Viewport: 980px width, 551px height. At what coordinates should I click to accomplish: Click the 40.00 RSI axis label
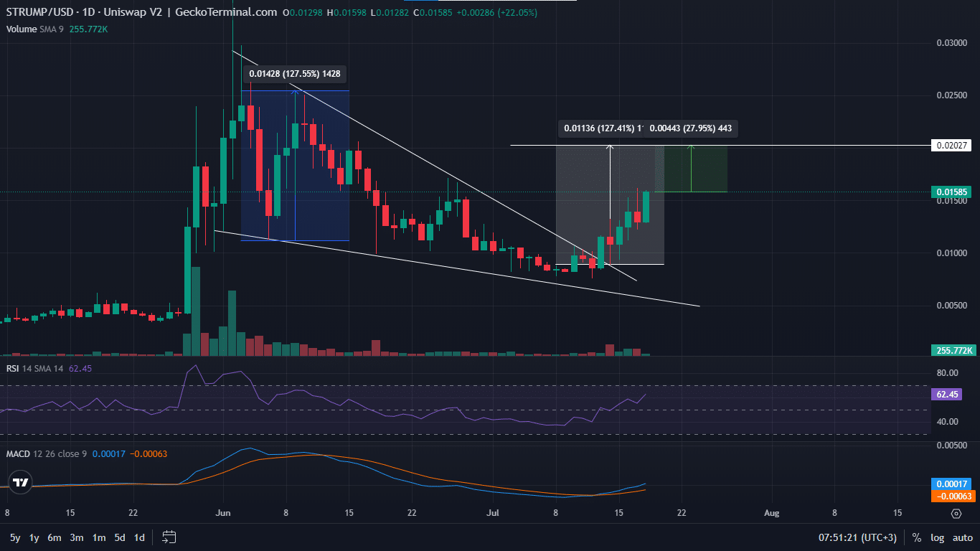948,422
